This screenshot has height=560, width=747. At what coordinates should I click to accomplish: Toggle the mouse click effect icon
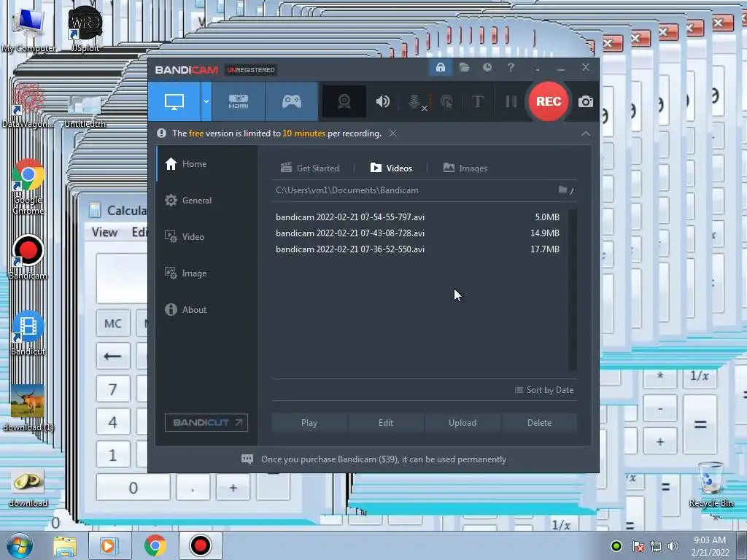(x=446, y=101)
